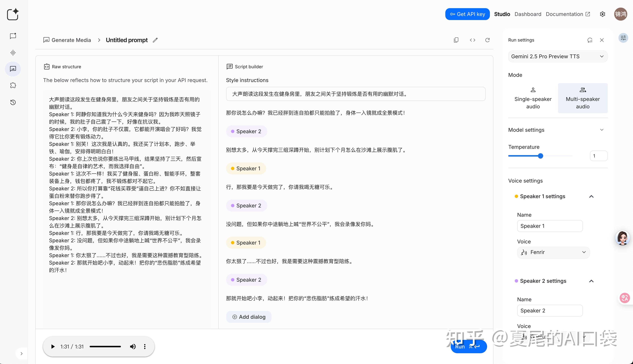Click the Style instructions text field

point(355,94)
